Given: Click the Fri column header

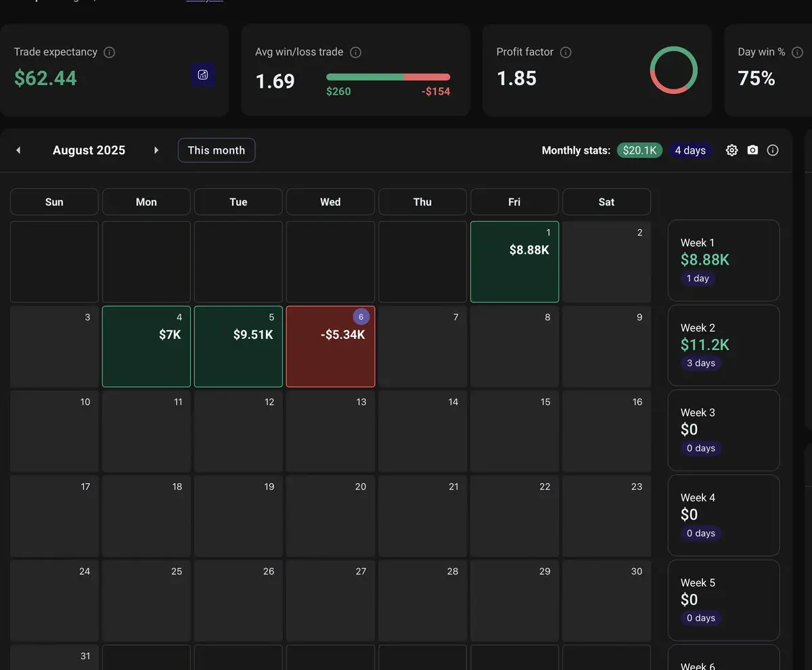Looking at the screenshot, I should pos(514,202).
